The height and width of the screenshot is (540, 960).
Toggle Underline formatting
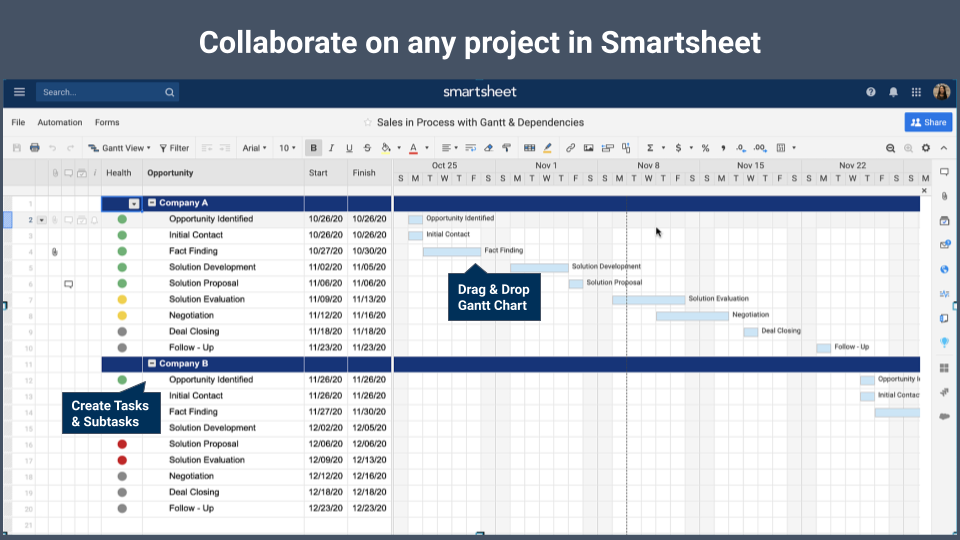click(349, 148)
